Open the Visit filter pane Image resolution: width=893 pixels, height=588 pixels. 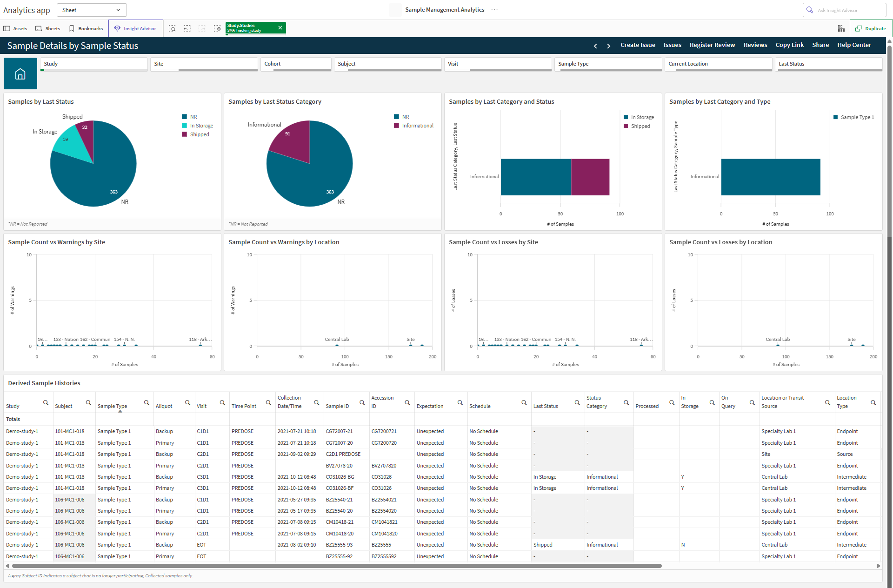coord(498,64)
